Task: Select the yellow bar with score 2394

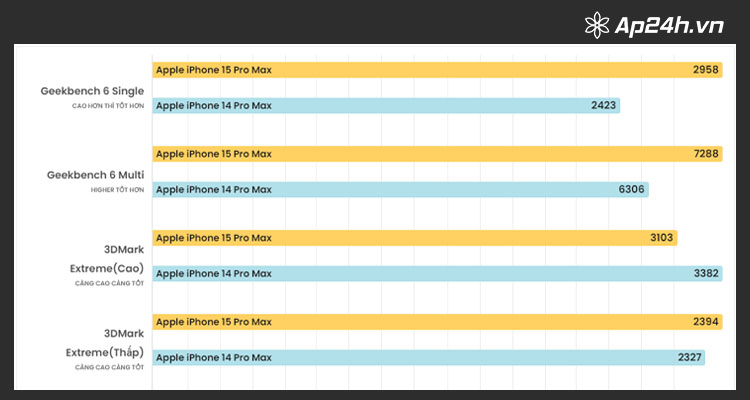Action: 437,322
